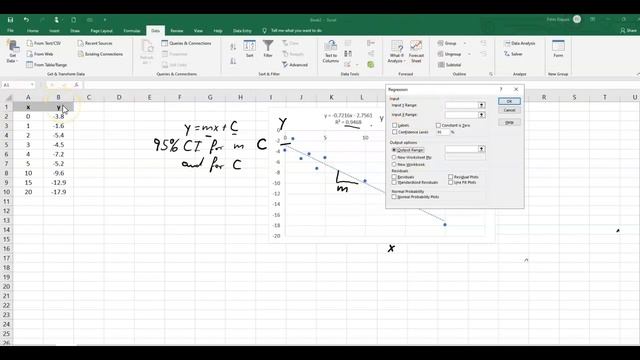
Task: Save the workbook from the quick access toolbar
Action: coord(10,20)
